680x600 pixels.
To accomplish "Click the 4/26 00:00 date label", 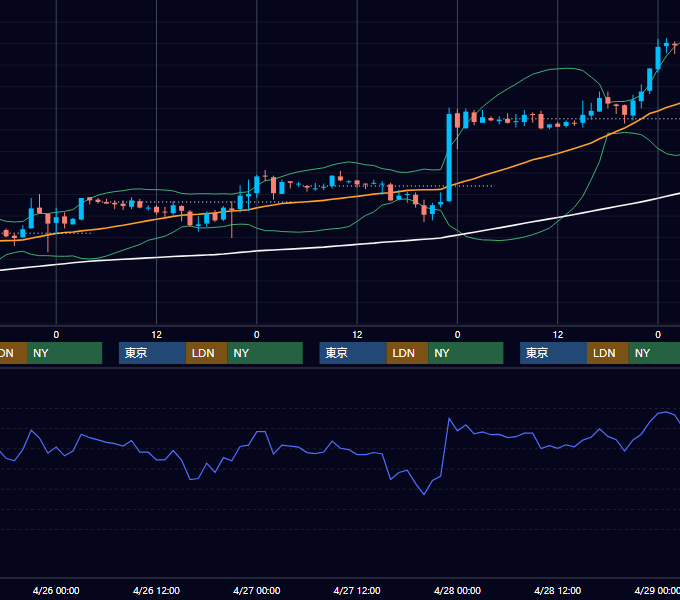I will click(56, 590).
